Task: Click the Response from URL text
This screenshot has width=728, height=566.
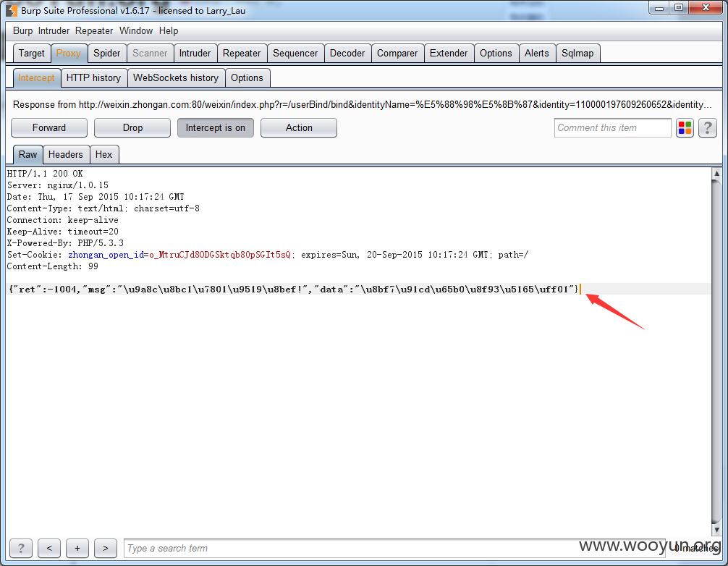Action: coord(362,104)
